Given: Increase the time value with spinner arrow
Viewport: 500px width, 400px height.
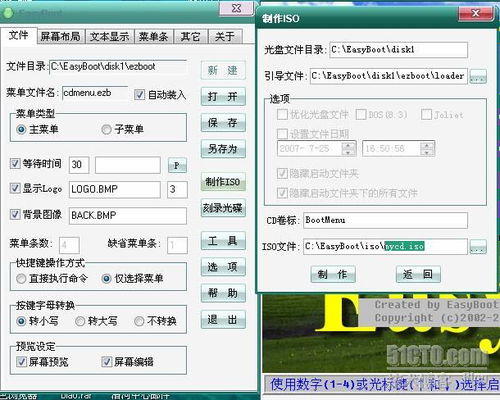Looking at the screenshot, I should [427, 145].
